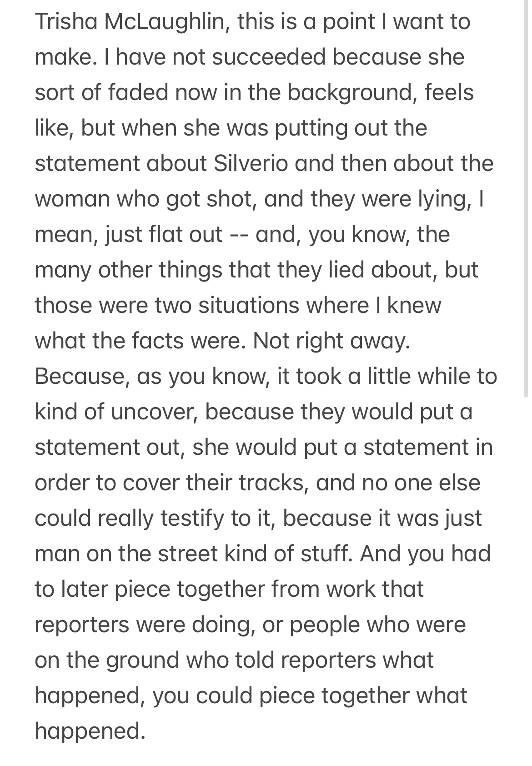Click the word "lying"

point(444,199)
